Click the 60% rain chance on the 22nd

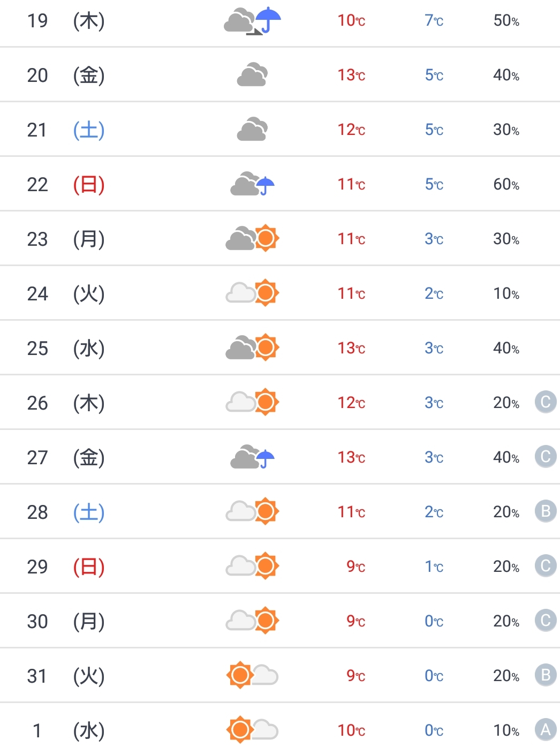[506, 185]
